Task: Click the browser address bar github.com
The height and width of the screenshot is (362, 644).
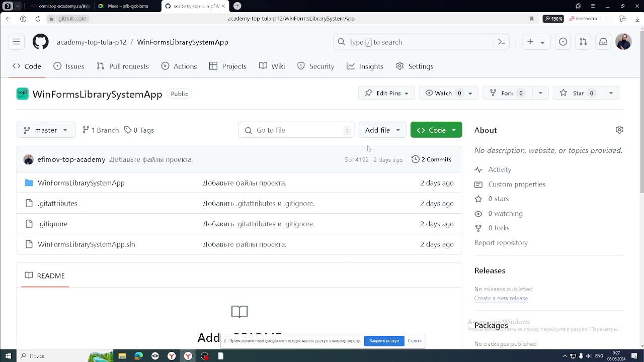Action: click(72, 19)
